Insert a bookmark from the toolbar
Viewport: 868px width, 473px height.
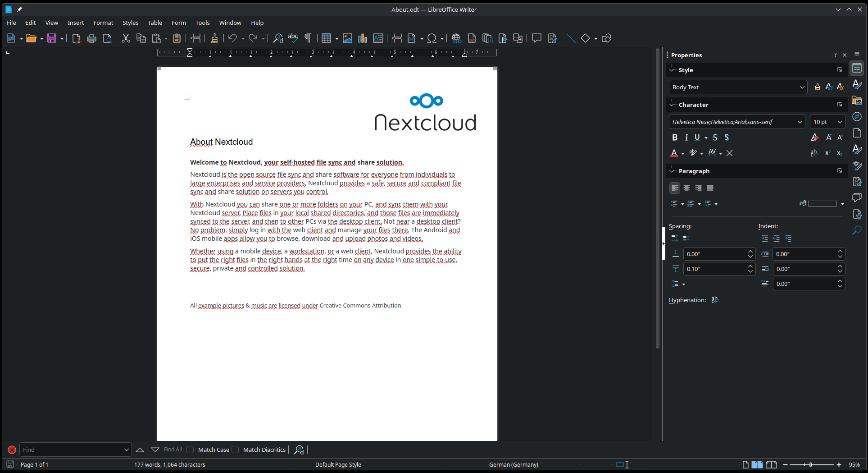click(502, 38)
